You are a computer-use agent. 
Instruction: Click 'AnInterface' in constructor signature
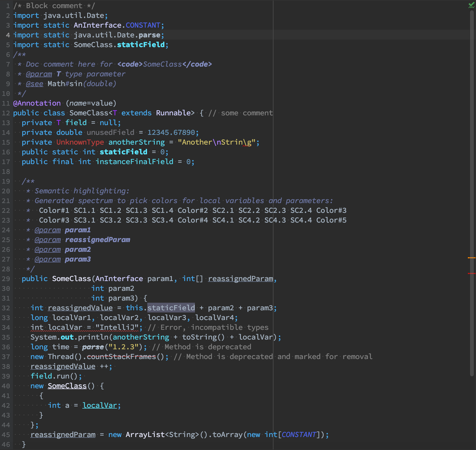(x=119, y=279)
